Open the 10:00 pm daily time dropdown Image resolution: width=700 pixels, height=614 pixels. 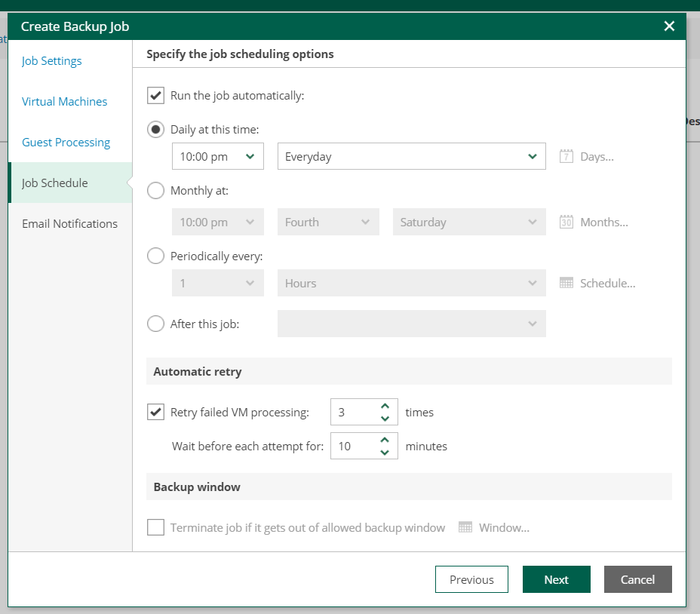coord(217,156)
